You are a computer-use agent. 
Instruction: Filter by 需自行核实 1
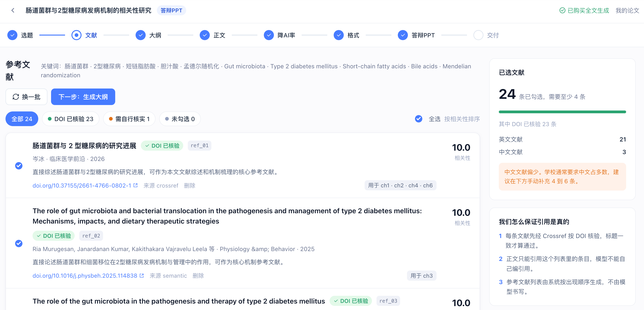pos(129,119)
